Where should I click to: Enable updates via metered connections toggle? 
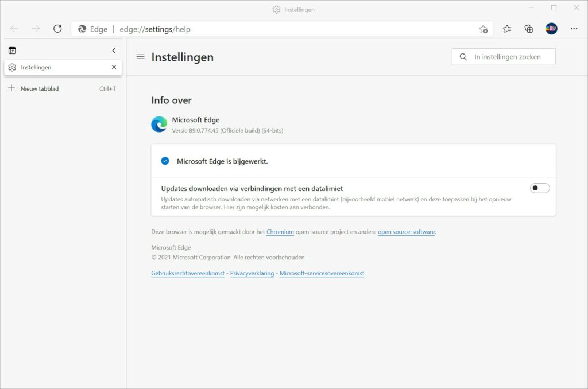pos(539,188)
